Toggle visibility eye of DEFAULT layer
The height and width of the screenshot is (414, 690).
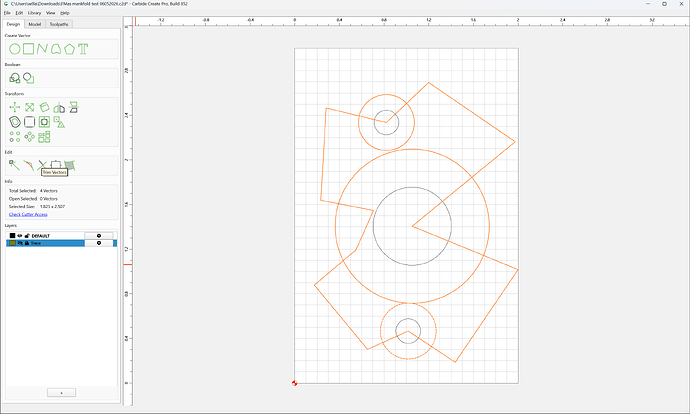click(20, 236)
